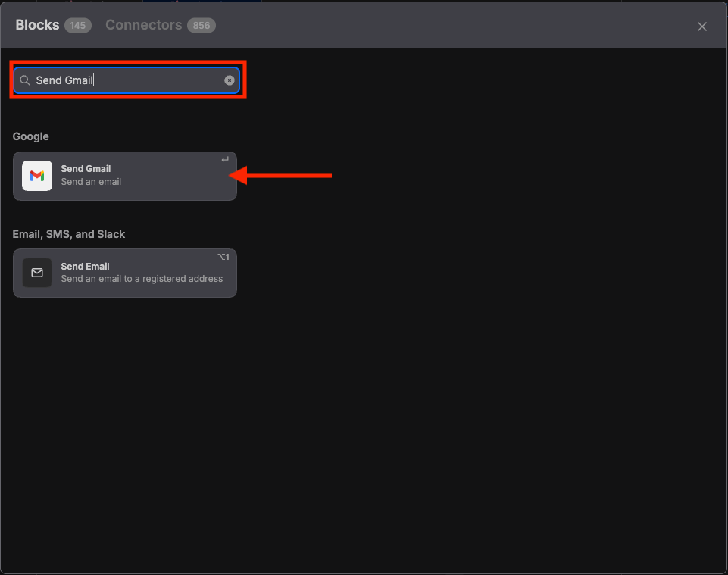Select the Send Gmail block

(125, 175)
